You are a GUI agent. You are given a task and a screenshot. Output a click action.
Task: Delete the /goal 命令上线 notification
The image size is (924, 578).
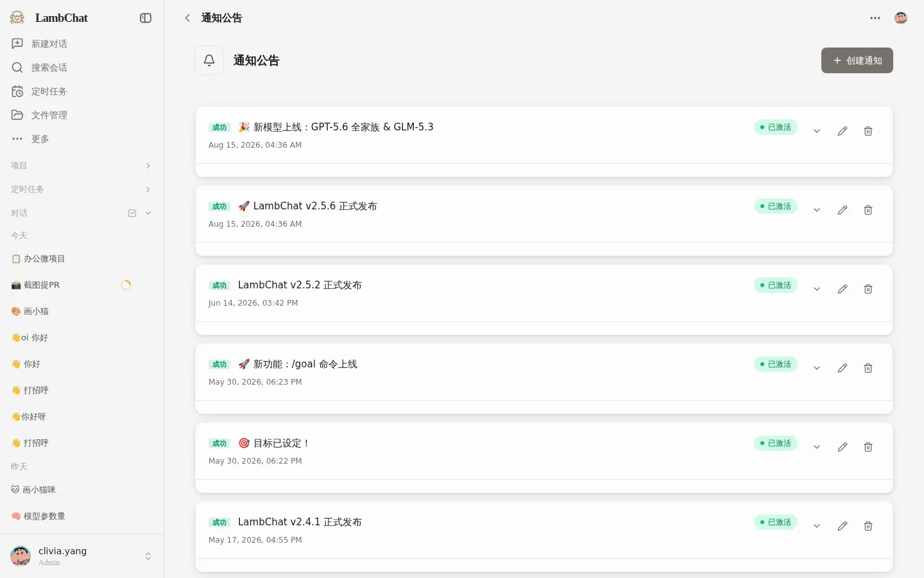pos(868,368)
